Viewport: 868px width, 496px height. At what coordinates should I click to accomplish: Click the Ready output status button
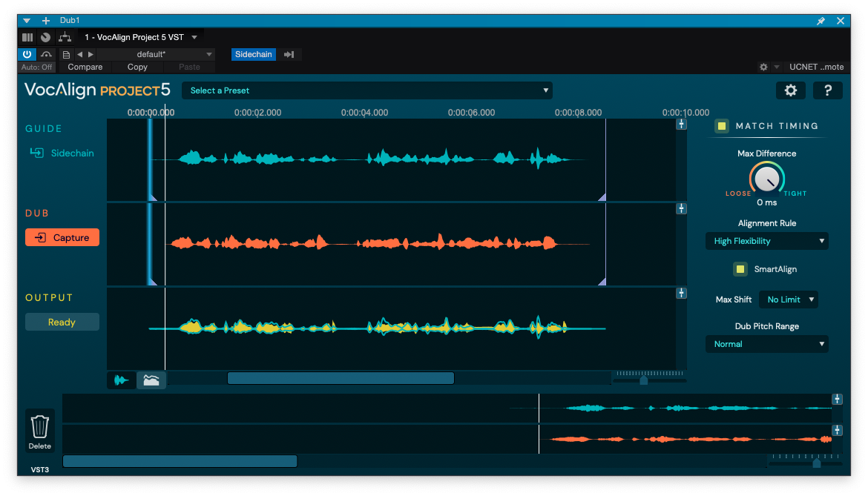(x=62, y=322)
